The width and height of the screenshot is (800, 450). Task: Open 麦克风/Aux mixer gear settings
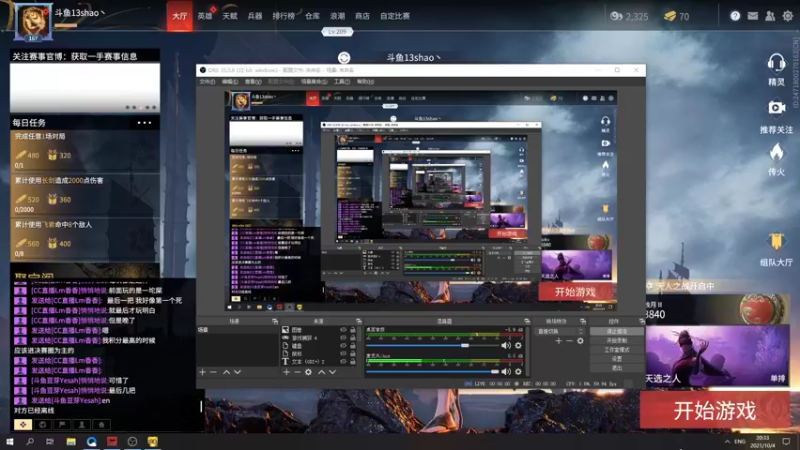(x=518, y=371)
